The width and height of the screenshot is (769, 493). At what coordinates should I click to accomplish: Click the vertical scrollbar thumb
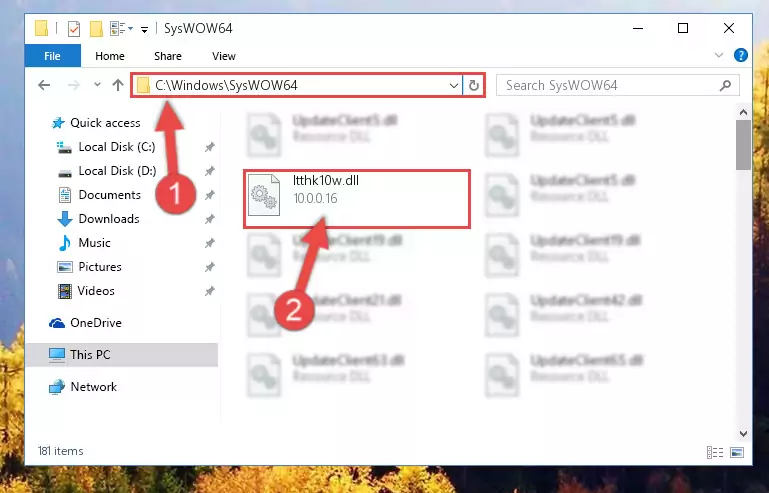tap(743, 145)
